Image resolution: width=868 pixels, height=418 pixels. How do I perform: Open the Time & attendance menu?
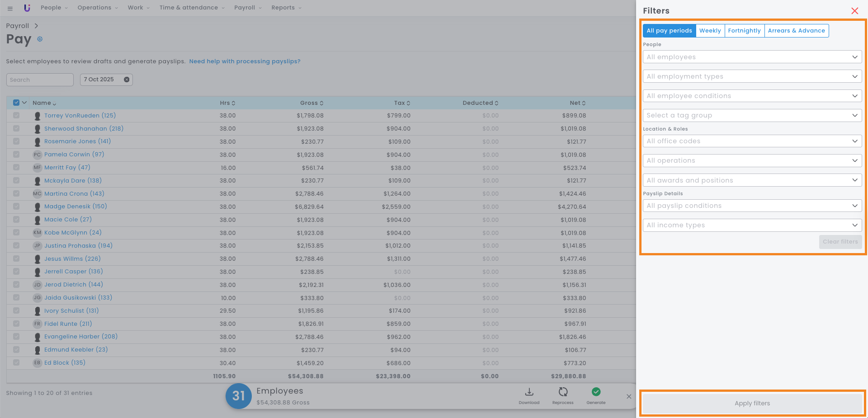[192, 8]
